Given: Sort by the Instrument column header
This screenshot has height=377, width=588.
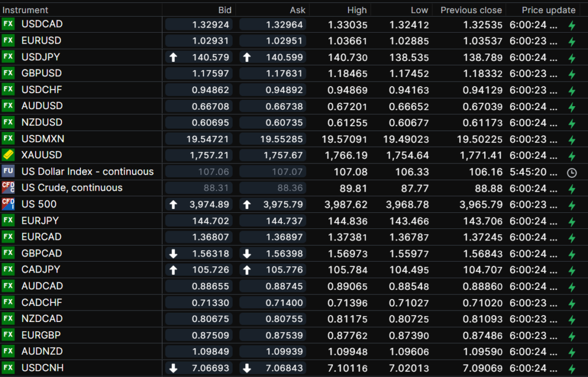Looking at the screenshot, I should 26,10.
